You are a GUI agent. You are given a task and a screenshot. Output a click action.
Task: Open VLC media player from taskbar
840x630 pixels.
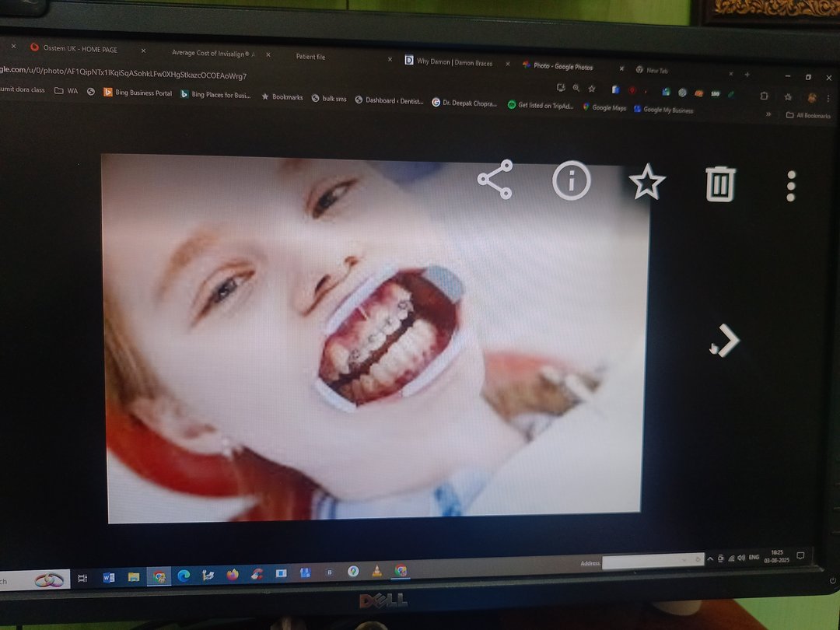376,571
